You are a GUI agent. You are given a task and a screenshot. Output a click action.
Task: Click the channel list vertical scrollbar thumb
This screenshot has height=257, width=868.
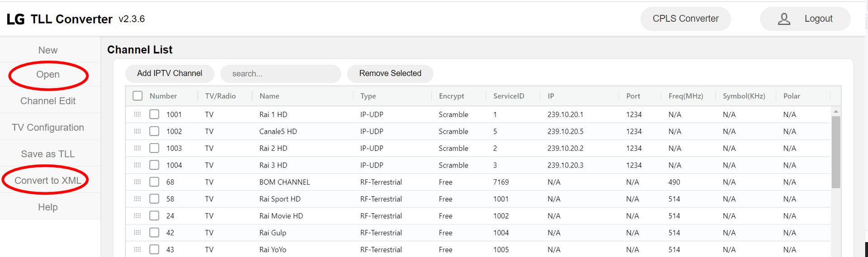[836, 152]
